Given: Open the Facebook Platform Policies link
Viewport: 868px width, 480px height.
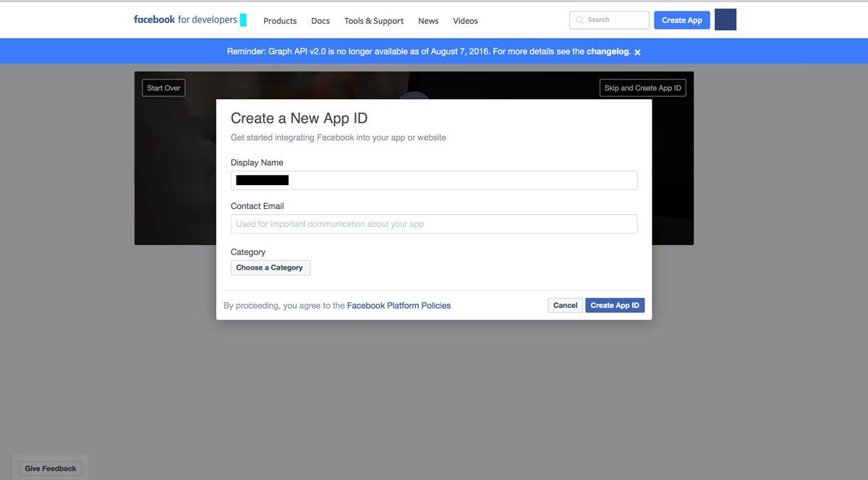Looking at the screenshot, I should click(399, 306).
